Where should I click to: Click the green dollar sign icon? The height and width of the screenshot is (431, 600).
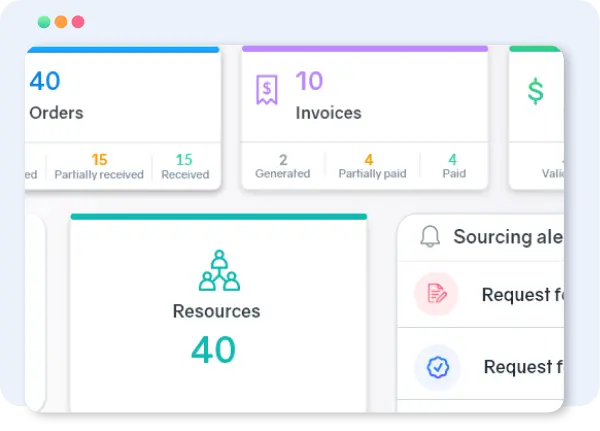click(x=536, y=92)
